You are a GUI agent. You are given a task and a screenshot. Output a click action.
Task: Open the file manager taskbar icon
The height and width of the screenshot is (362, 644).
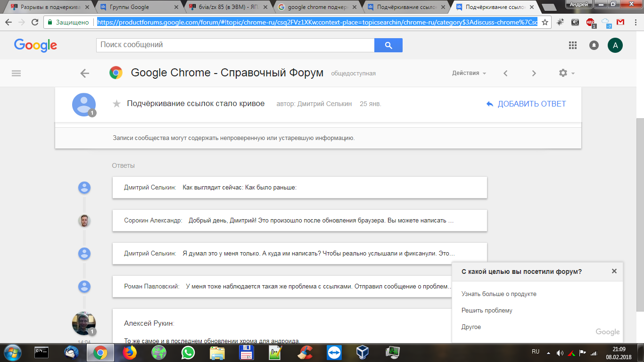click(x=217, y=352)
